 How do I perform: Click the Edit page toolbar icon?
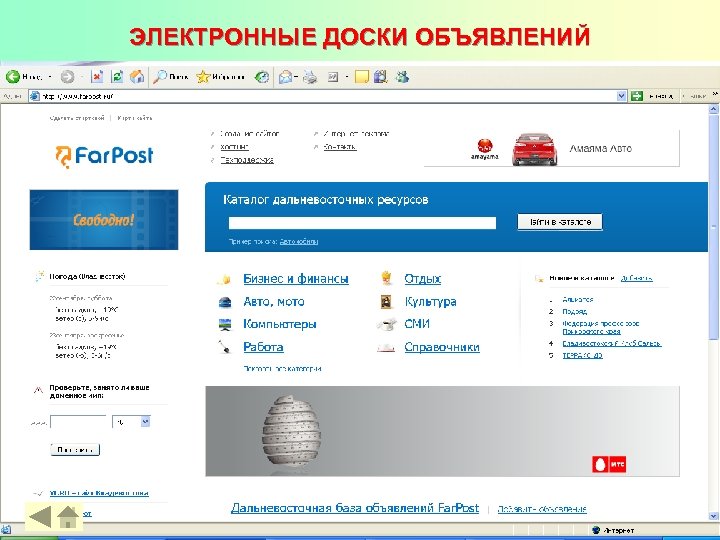click(x=333, y=77)
